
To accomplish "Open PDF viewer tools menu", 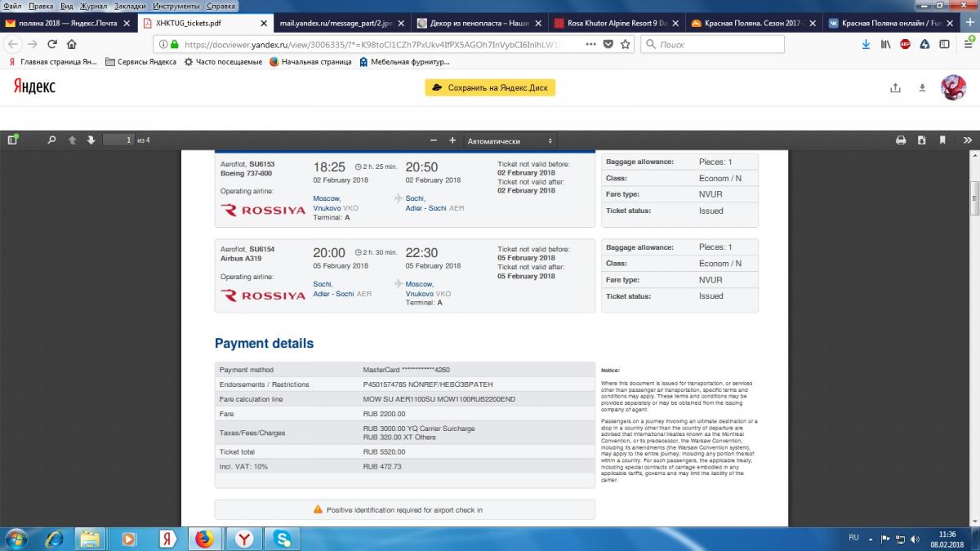I will click(967, 140).
